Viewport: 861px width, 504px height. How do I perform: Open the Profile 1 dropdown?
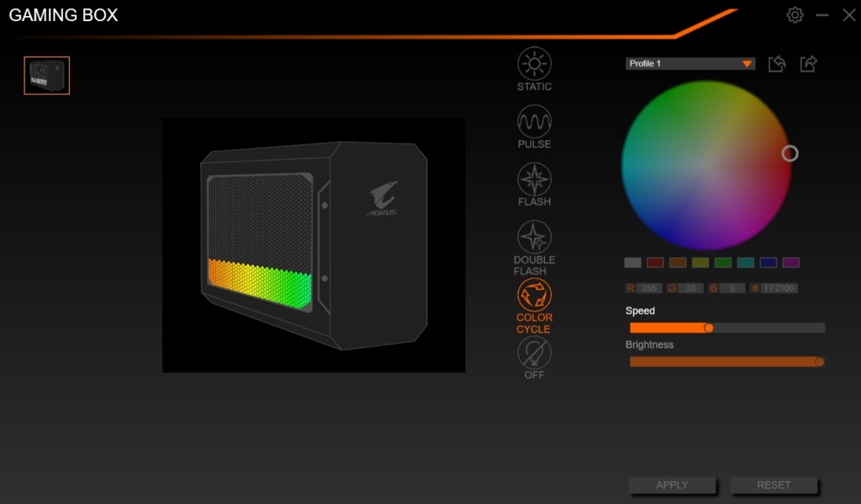(x=690, y=64)
